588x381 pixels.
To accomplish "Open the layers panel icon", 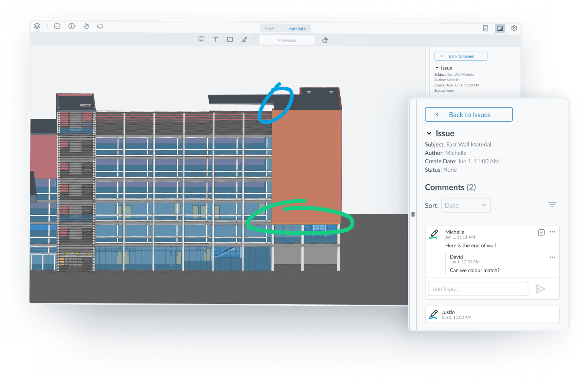I will [x=37, y=26].
